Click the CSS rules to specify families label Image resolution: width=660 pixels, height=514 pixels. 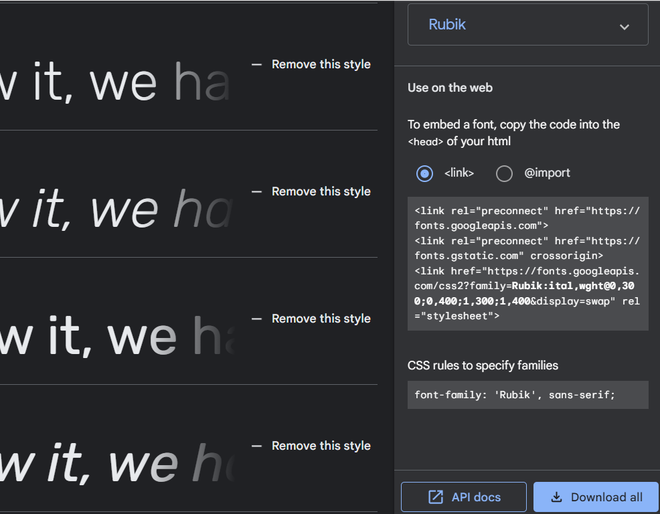483,365
